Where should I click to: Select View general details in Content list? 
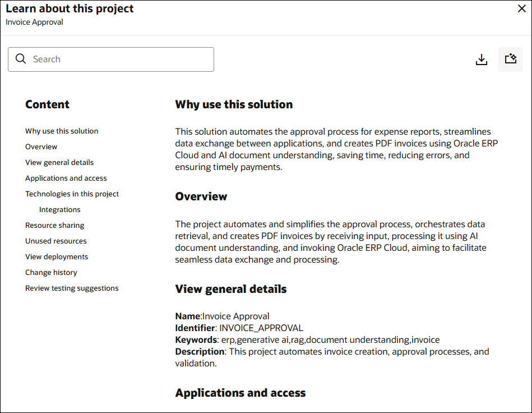click(x=59, y=162)
